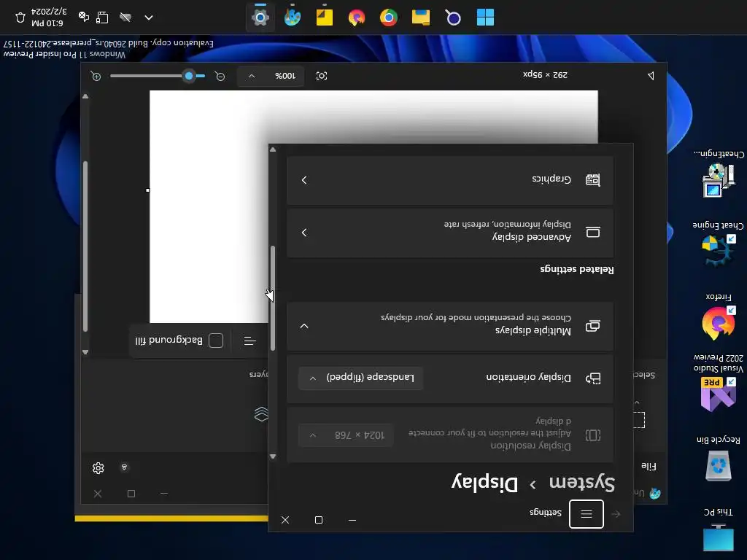This screenshot has width=747, height=560.
Task: Open Firefox from the taskbar
Action: click(356, 17)
